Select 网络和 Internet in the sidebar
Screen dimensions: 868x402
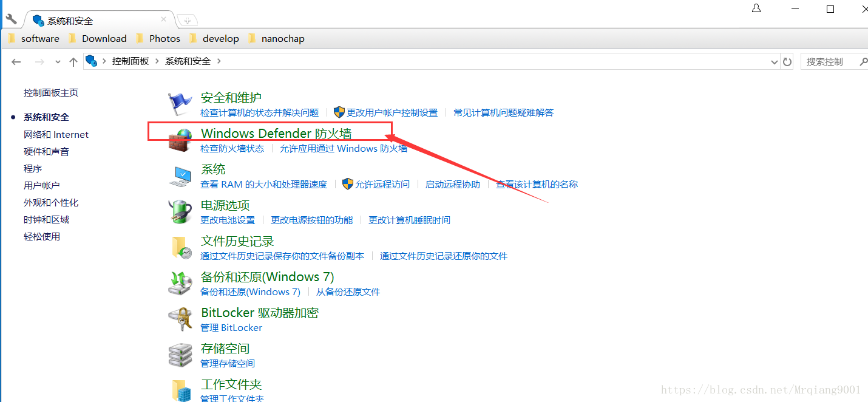pos(56,134)
